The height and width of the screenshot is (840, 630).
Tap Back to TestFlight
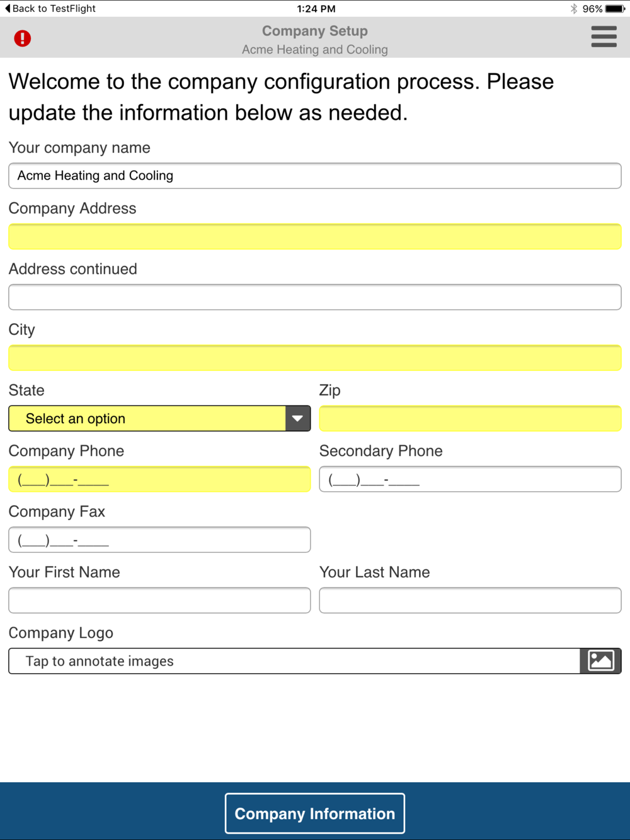[x=50, y=9]
